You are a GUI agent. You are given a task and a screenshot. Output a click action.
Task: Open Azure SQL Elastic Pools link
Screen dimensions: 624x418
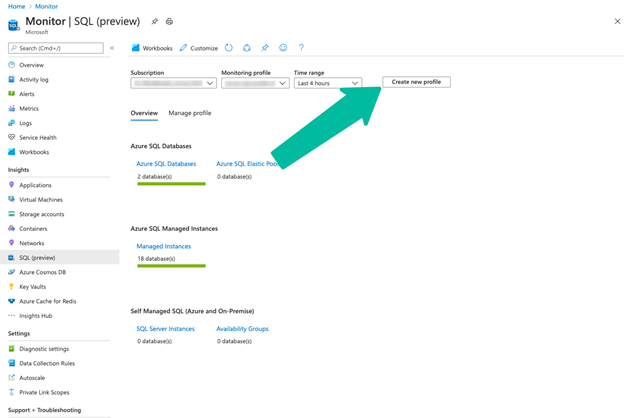(247, 164)
